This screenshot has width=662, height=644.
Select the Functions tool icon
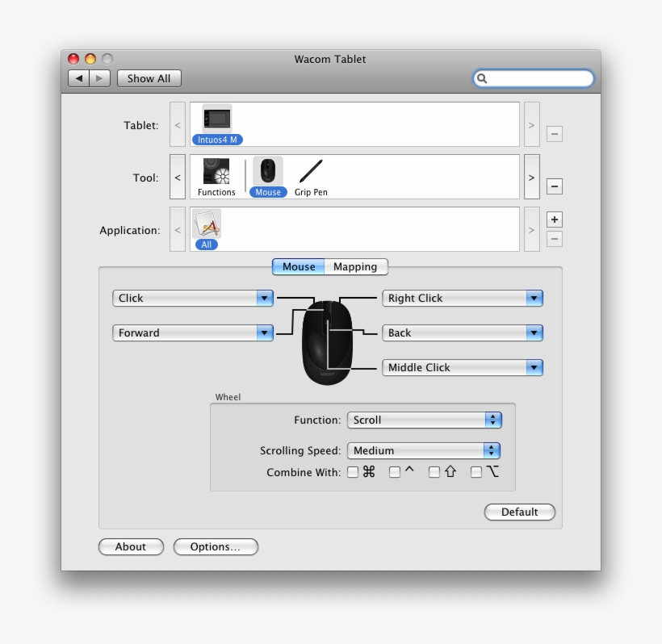pyautogui.click(x=216, y=173)
